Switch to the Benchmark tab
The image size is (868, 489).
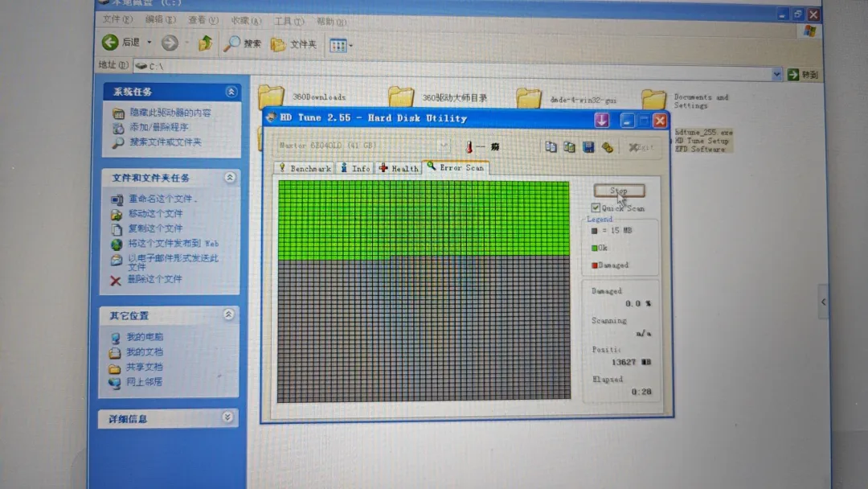pos(305,168)
